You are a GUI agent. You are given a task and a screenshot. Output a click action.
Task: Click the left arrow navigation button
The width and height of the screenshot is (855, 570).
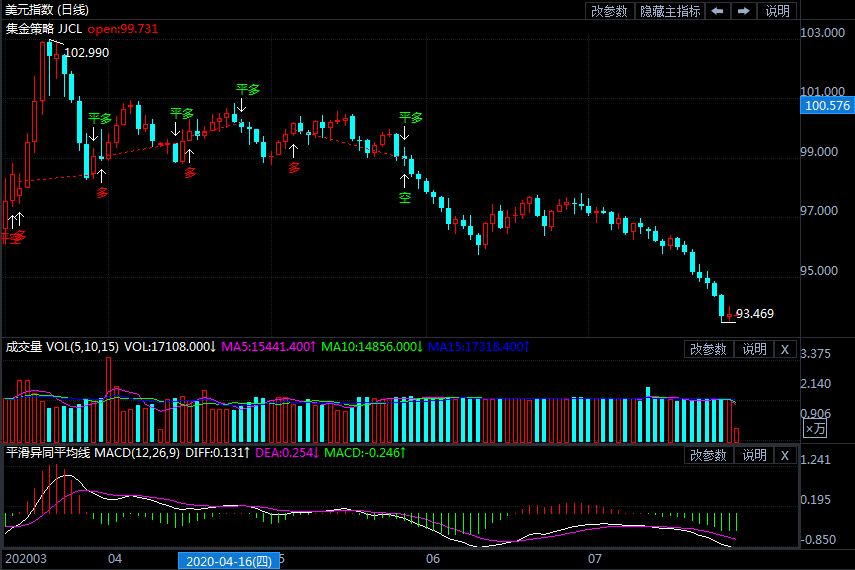(x=718, y=11)
